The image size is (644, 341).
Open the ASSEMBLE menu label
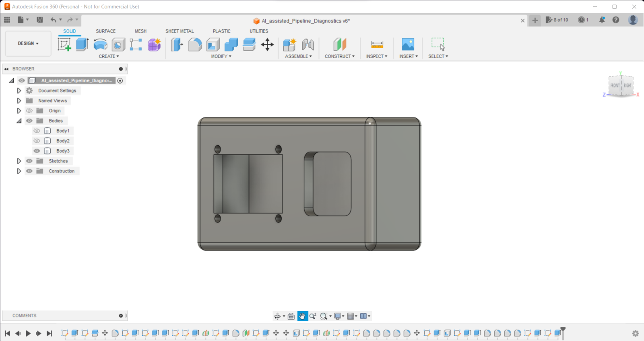pyautogui.click(x=298, y=56)
